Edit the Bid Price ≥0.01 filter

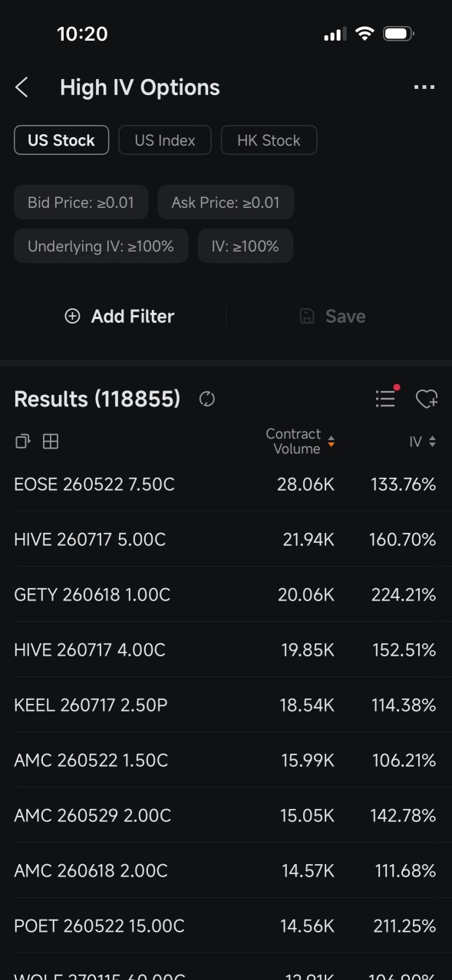coord(81,202)
